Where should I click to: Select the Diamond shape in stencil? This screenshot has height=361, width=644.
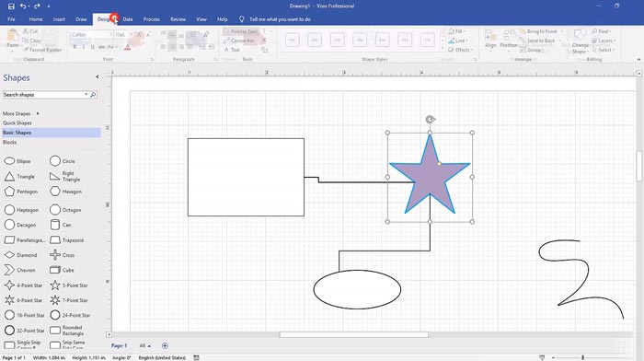[20, 255]
